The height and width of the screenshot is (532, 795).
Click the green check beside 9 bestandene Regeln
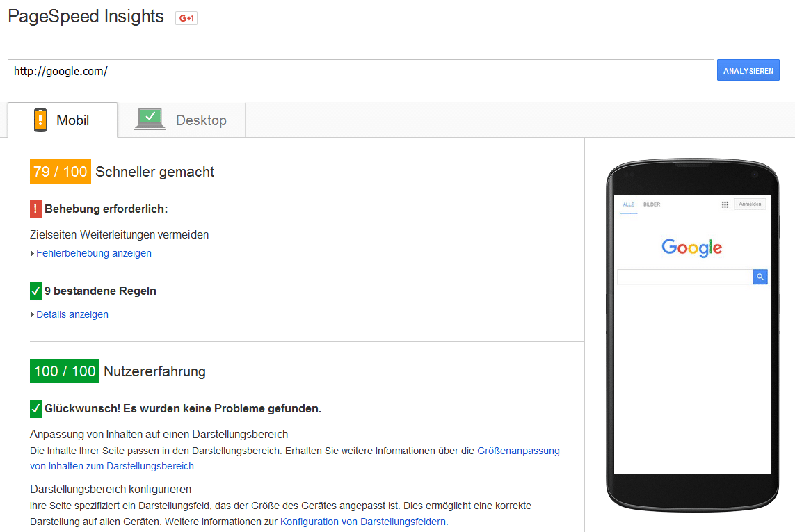[x=35, y=291]
